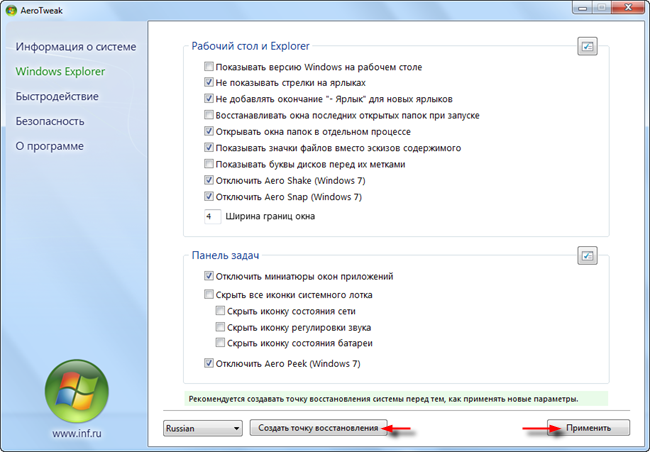Toggle Показывать значки файлов вместо эскизов
650x452 pixels.
click(209, 148)
